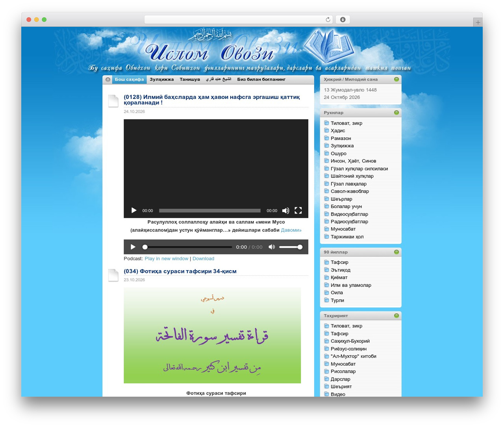
Task: Open a new browser tab
Action: click(478, 22)
